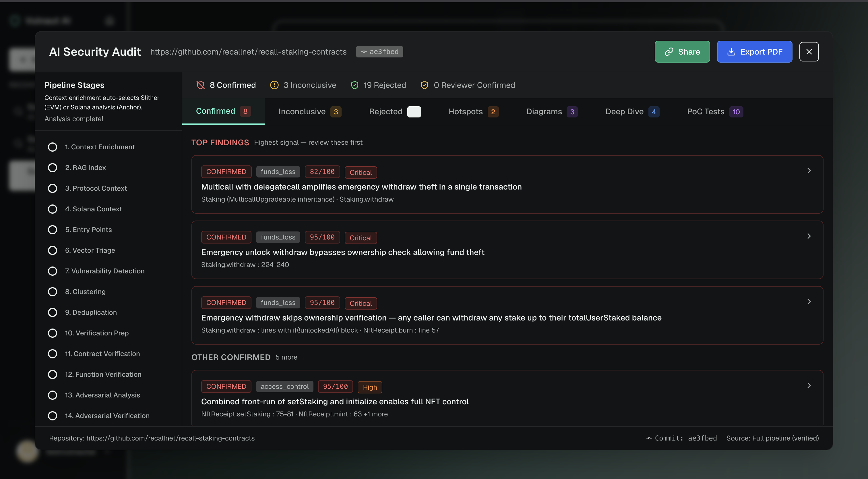Image resolution: width=868 pixels, height=479 pixels.
Task: Open the Deep Dive tab
Action: tap(632, 112)
